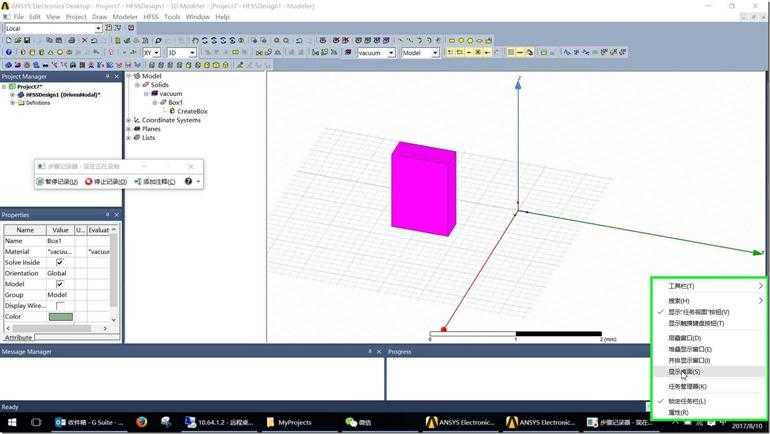Collapse the Solids tree node
770x434 pixels.
pyautogui.click(x=138, y=85)
